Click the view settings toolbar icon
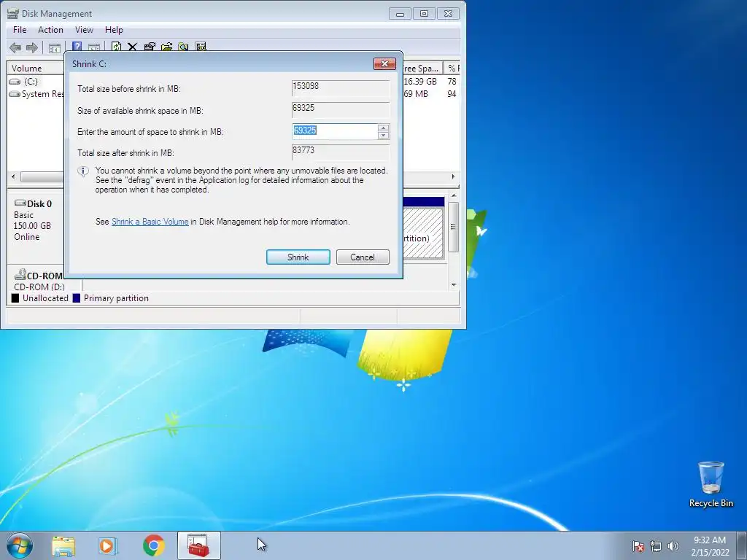Viewport: 747px width, 560px height. coord(201,47)
